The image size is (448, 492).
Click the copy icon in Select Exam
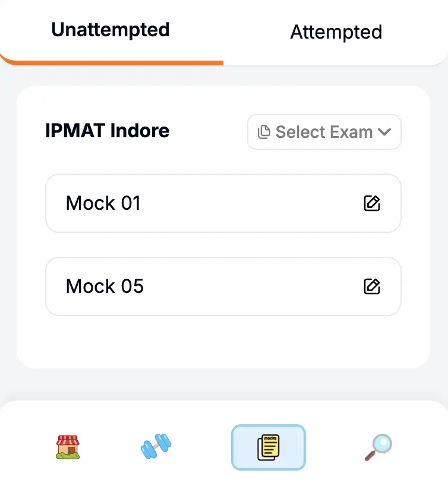point(264,132)
